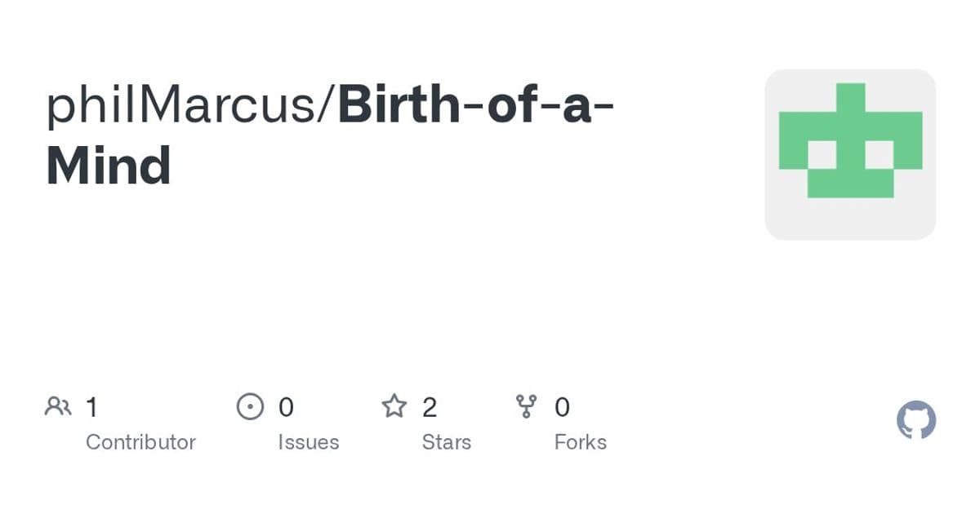Select the "Stars" label
This screenshot has height=514, width=980.
pos(446,442)
